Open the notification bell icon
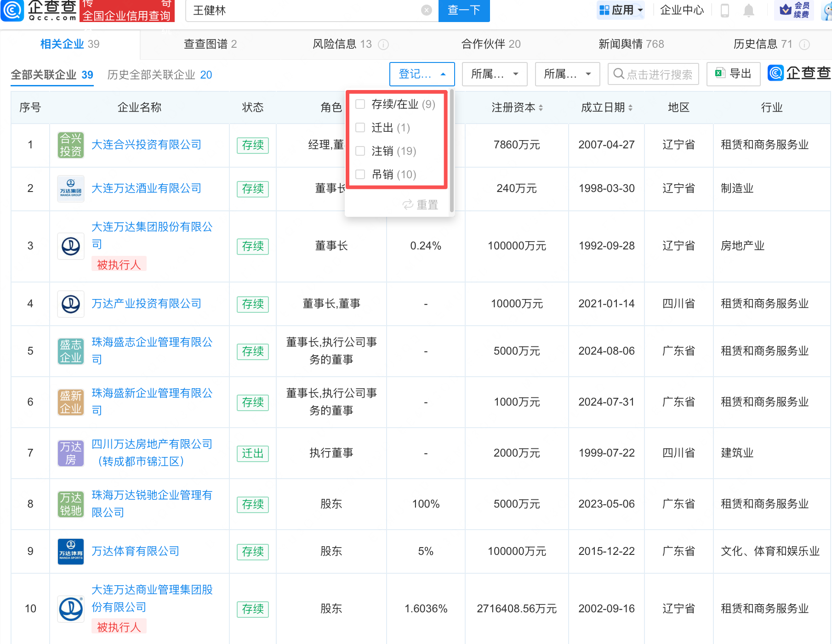The image size is (832, 644). [749, 10]
